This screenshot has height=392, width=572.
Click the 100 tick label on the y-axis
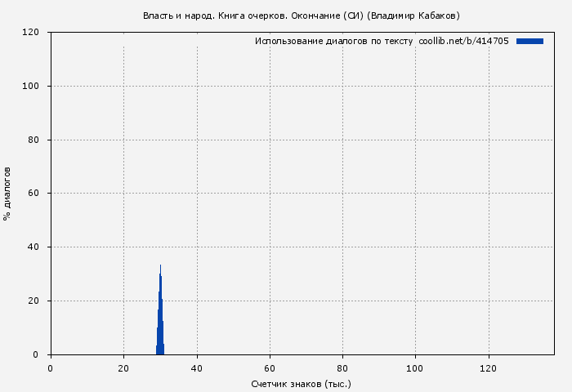(31, 87)
